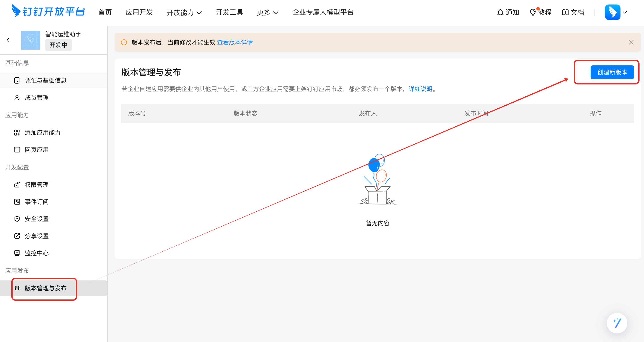Select 凭证与基础信息 in the sidebar

54,80
